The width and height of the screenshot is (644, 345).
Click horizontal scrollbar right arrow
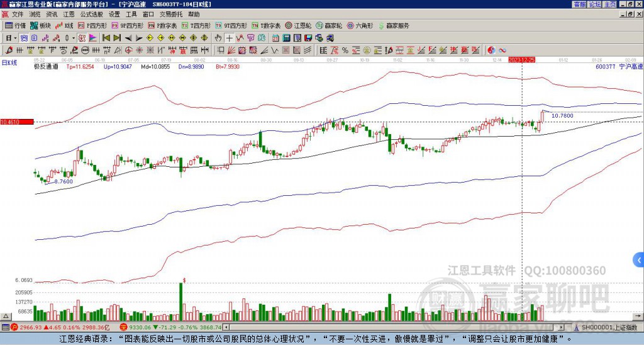(x=562, y=327)
